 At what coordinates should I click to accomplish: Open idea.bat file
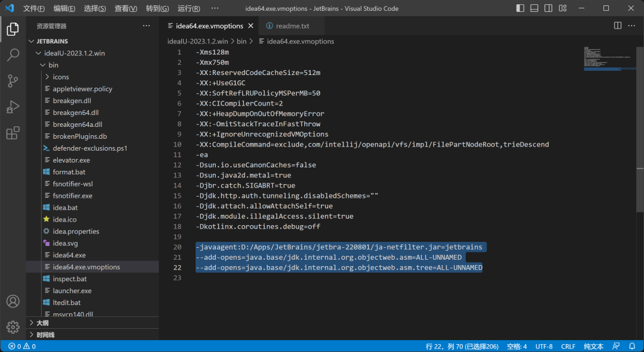point(92,208)
